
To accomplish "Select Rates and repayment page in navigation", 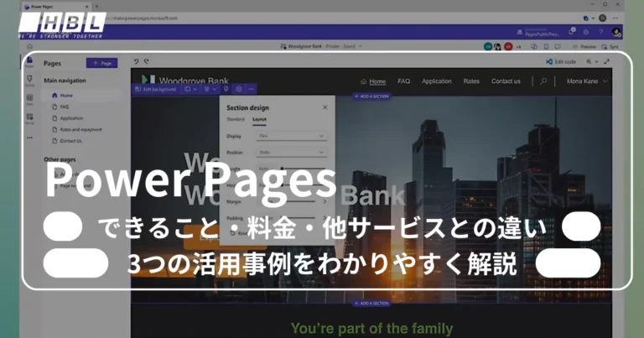I will [x=82, y=129].
